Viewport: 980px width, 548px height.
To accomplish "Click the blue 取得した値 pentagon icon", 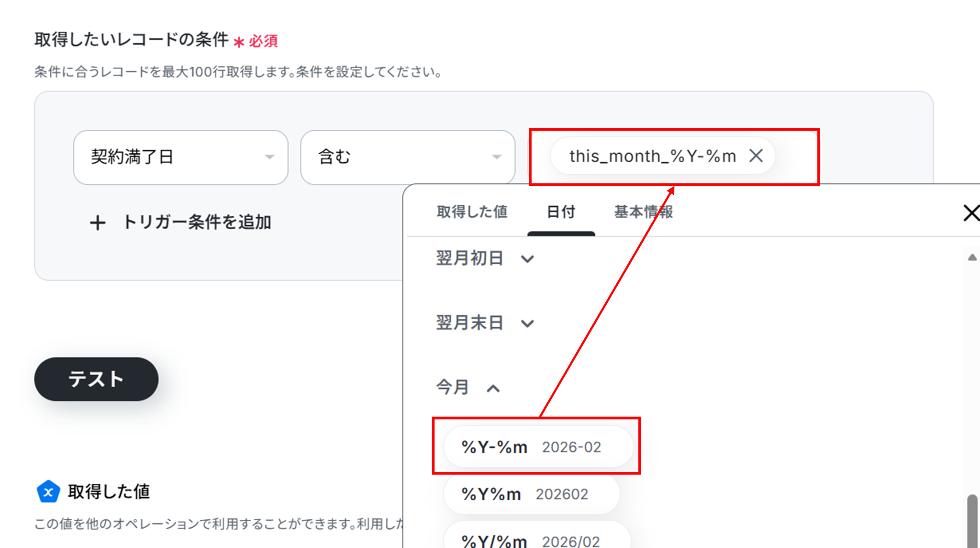I will (x=48, y=492).
